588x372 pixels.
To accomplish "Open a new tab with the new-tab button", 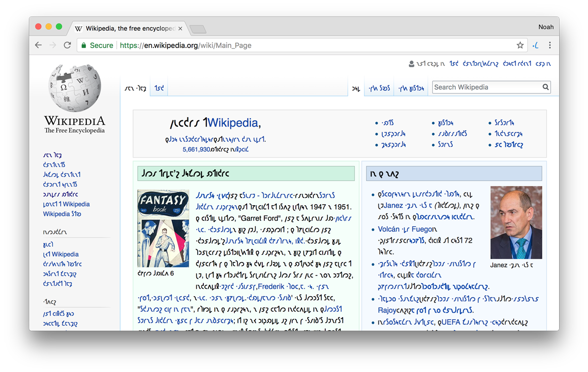I will 198,29.
